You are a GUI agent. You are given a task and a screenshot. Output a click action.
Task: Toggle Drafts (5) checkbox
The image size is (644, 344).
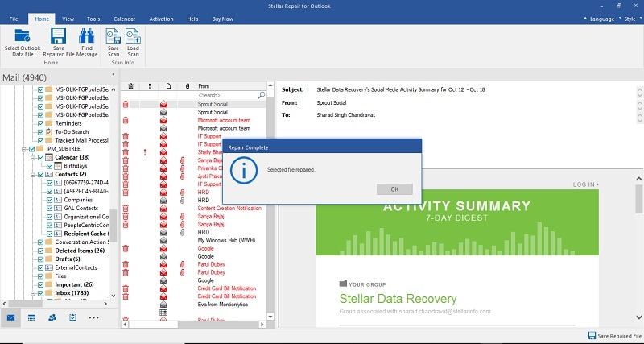tap(41, 259)
